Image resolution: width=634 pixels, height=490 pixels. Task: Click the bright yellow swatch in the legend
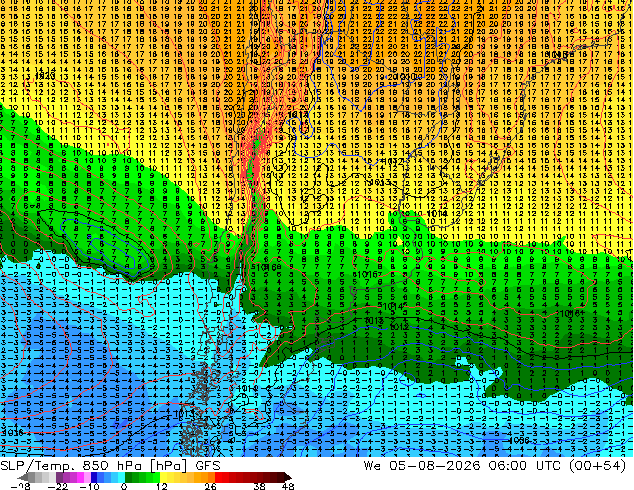pyautogui.click(x=163, y=477)
